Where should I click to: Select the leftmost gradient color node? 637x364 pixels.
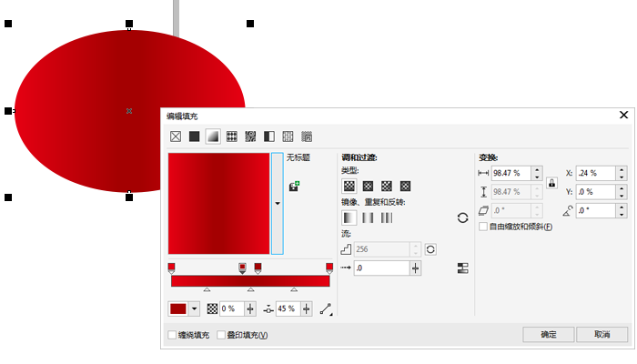pyautogui.click(x=171, y=268)
